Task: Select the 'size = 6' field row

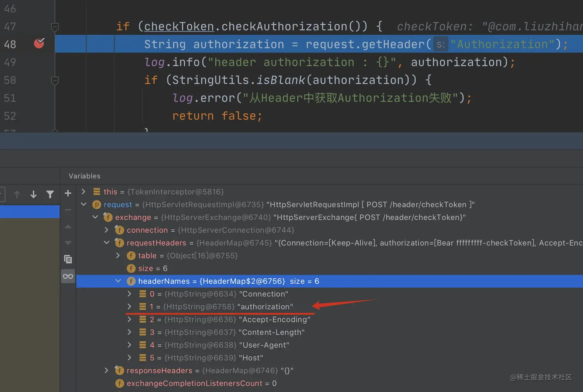Action: (x=330, y=268)
